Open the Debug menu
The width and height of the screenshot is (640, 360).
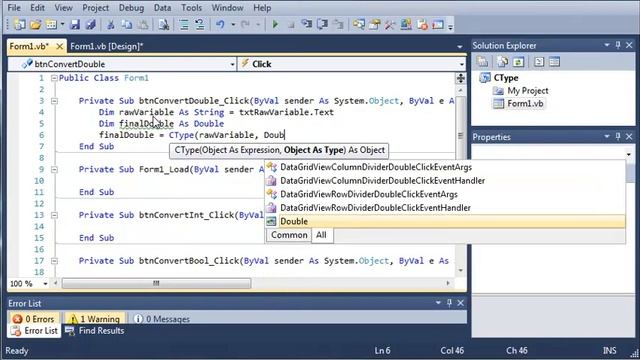131,8
